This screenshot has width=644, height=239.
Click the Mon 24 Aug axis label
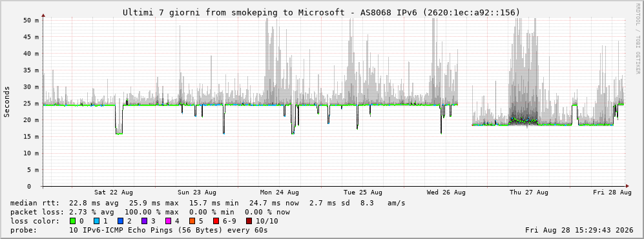tap(279, 192)
